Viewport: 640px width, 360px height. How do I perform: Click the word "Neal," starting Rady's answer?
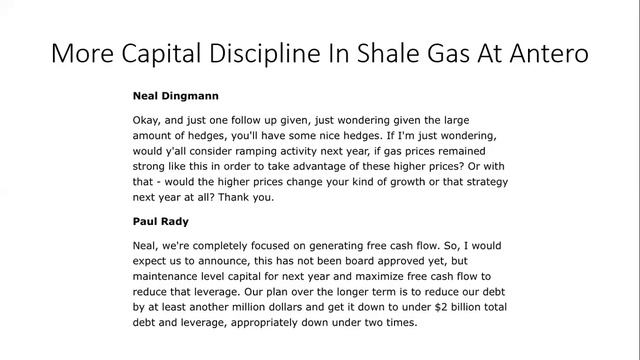click(146, 246)
